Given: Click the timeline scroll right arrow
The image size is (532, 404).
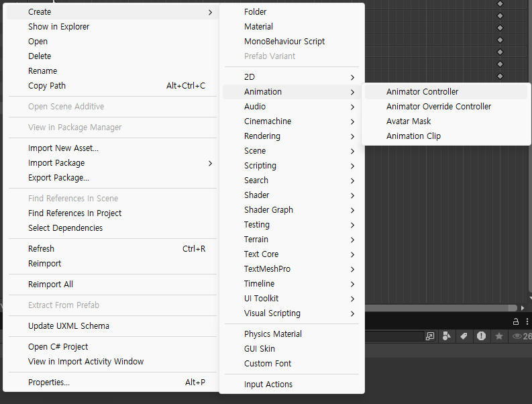Looking at the screenshot, I should (x=523, y=308).
